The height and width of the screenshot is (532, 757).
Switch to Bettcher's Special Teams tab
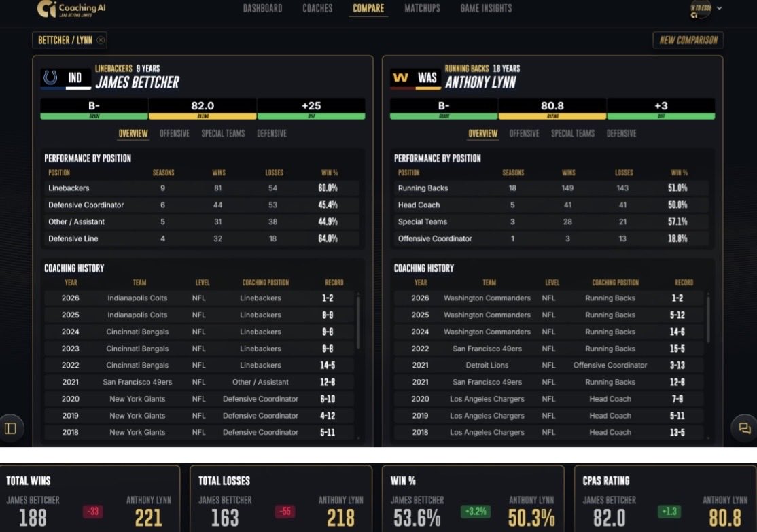[x=223, y=133]
